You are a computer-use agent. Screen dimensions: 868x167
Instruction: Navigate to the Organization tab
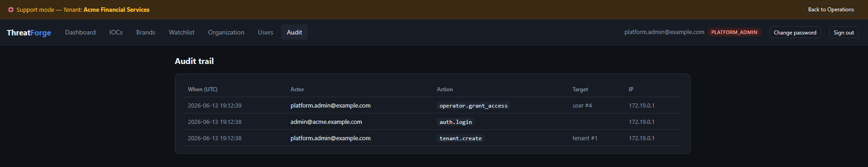click(x=226, y=32)
